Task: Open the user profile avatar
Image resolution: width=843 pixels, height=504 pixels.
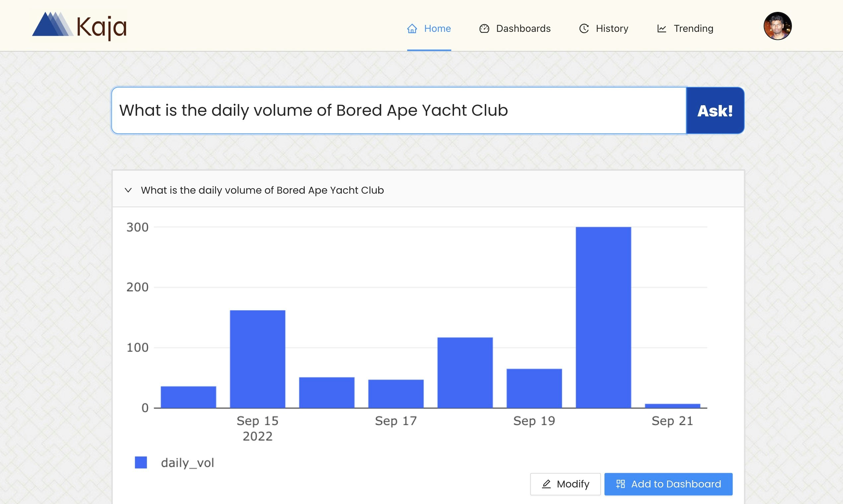Action: (777, 26)
